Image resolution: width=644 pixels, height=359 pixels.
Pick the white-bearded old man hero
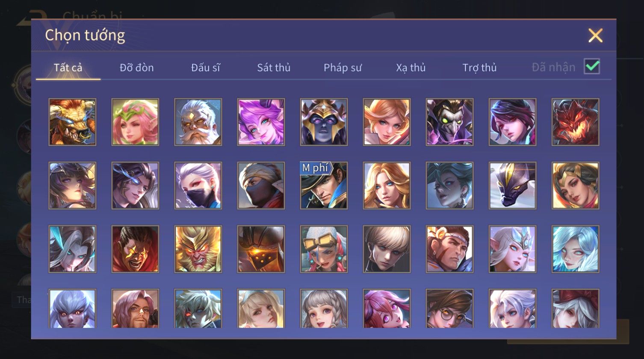point(198,122)
